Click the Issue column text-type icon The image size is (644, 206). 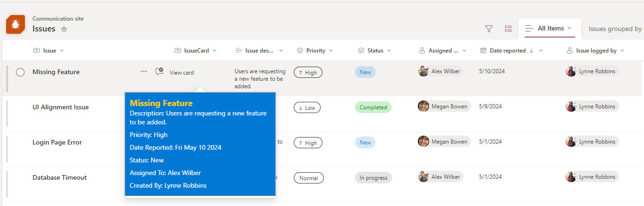(37, 51)
